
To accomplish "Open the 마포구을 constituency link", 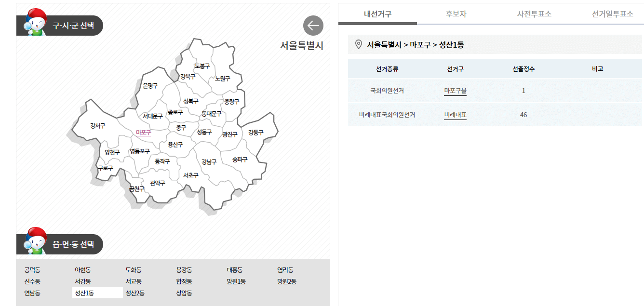I will [454, 91].
